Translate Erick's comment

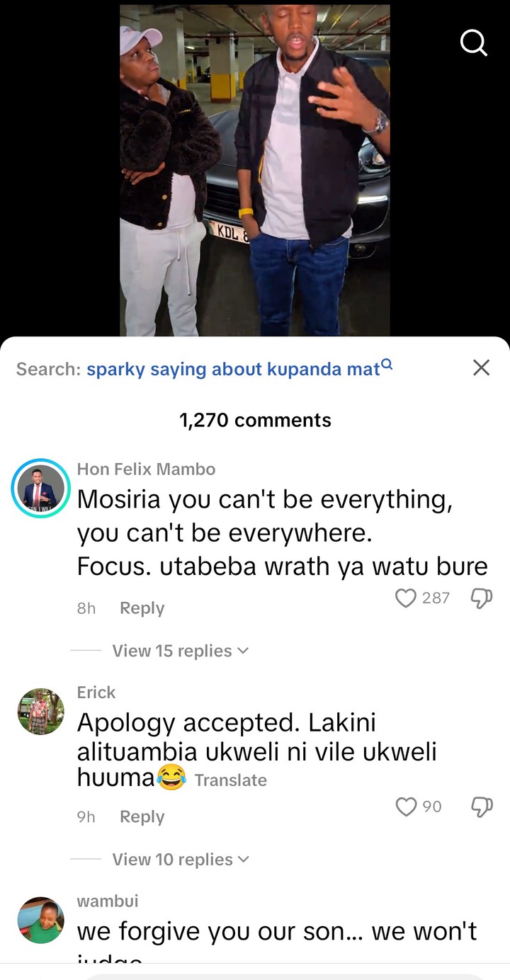coord(231,780)
